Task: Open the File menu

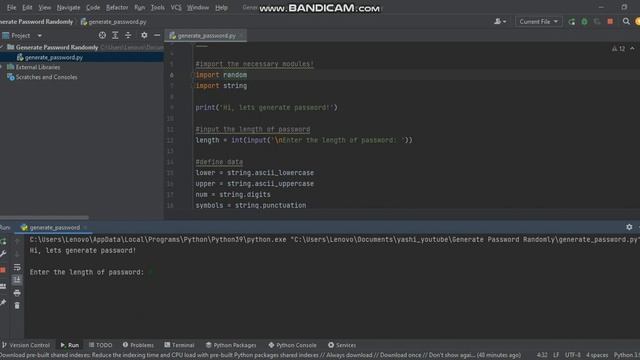Action: 11,7
